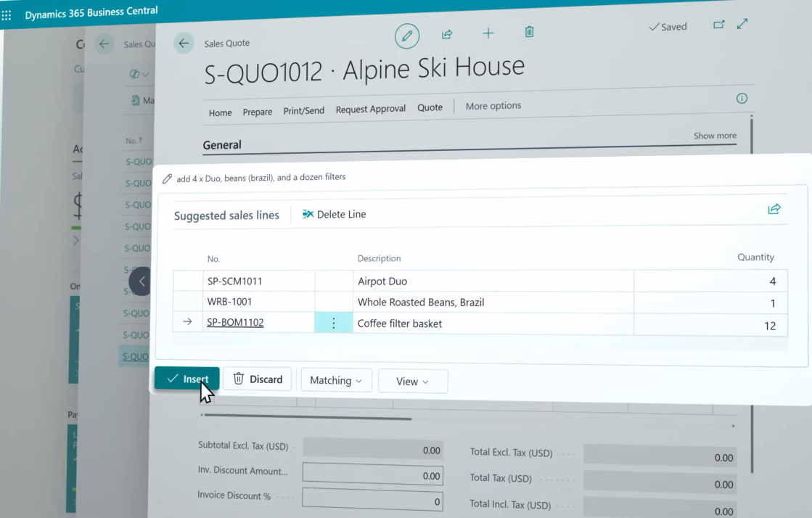
Task: Open the Home menu
Action: tap(220, 112)
